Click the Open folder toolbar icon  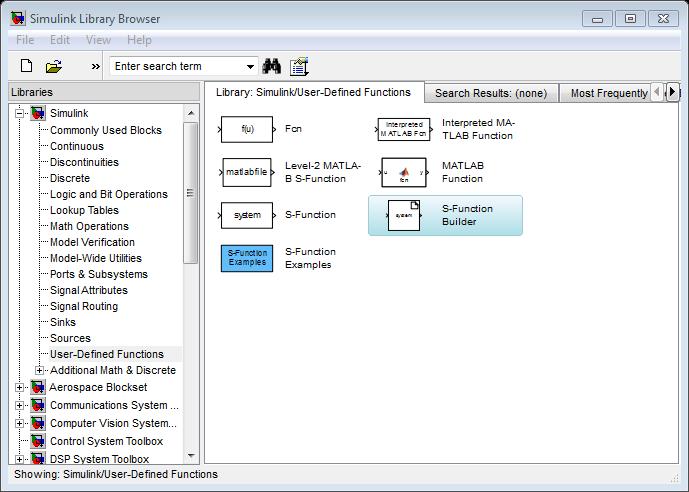[54, 66]
